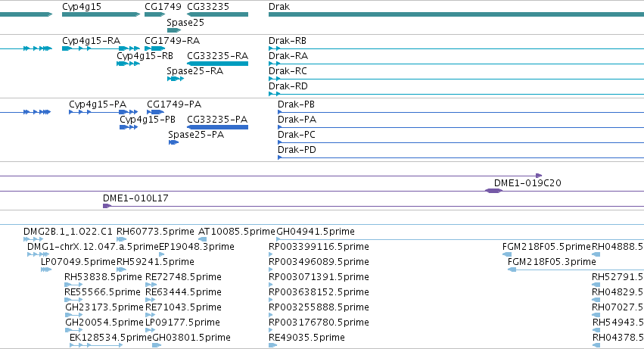Image resolution: width=644 pixels, height=349 pixels.
Task: Click the DME1-019C20 clone label
Action: [x=527, y=183]
